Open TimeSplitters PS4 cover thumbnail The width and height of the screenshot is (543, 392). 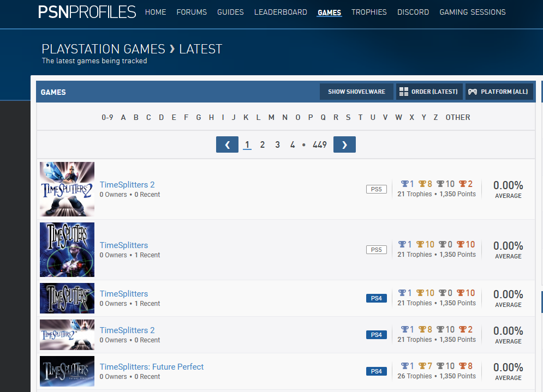point(67,298)
